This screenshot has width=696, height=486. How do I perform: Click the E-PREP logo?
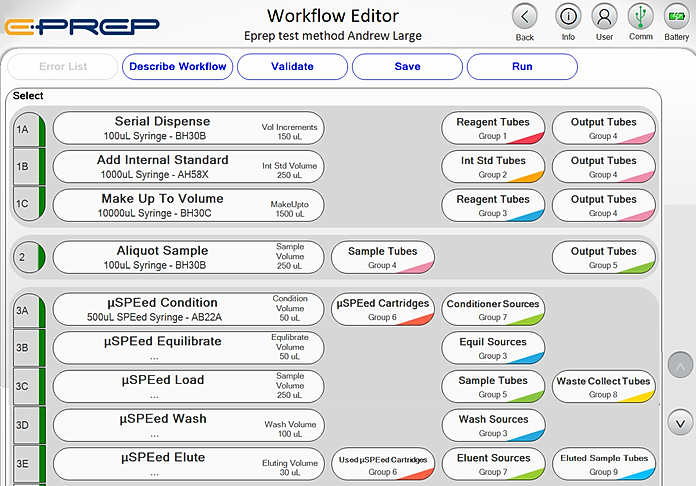pos(82,26)
